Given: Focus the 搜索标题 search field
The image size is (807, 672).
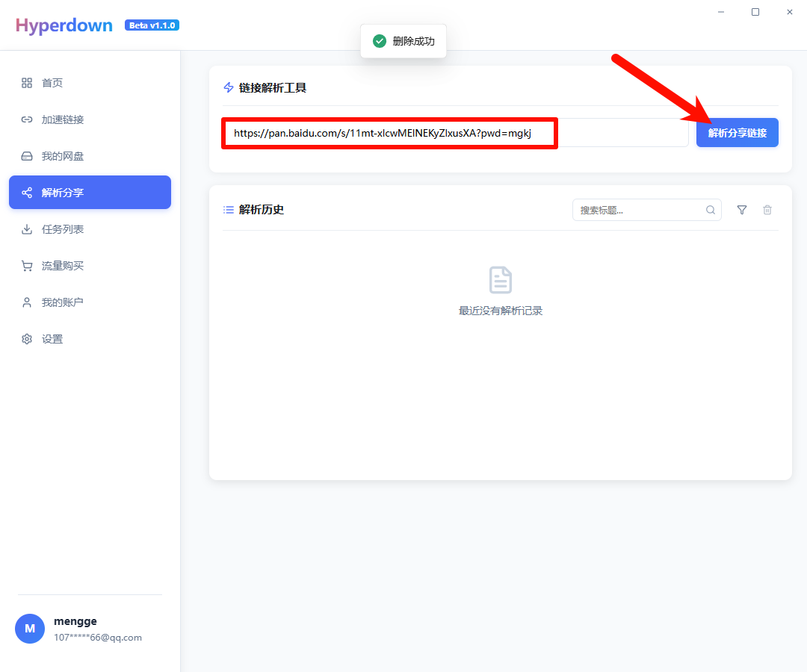Looking at the screenshot, I should coord(639,210).
